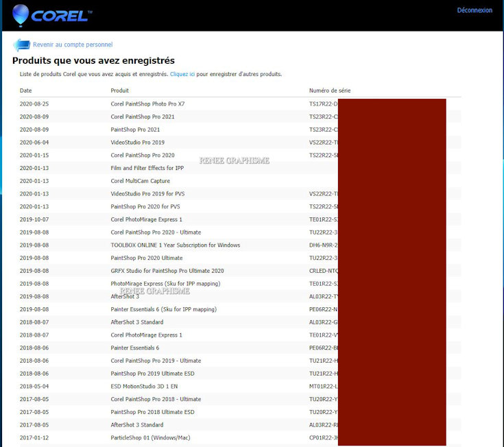Select ESD MotionStudio 3D 1 EN
504x447 pixels.
pyautogui.click(x=144, y=387)
